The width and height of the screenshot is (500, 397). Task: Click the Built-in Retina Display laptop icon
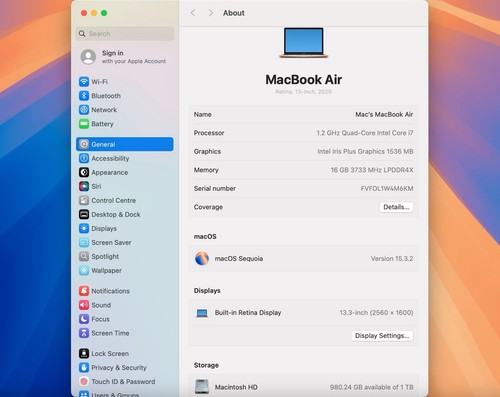click(202, 313)
